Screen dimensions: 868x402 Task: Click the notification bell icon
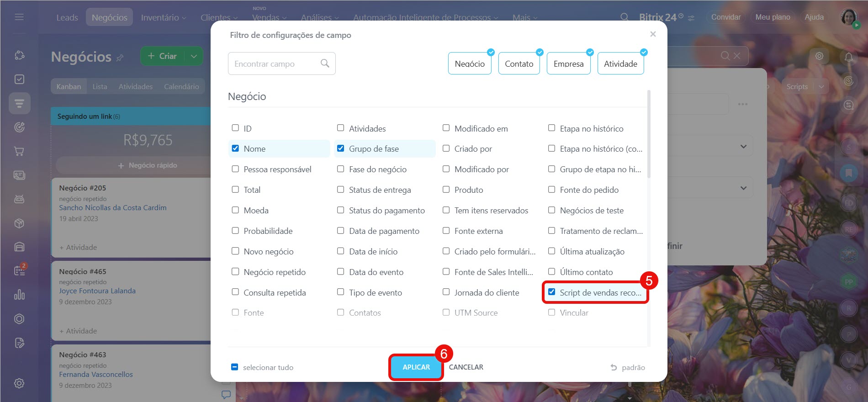(848, 57)
